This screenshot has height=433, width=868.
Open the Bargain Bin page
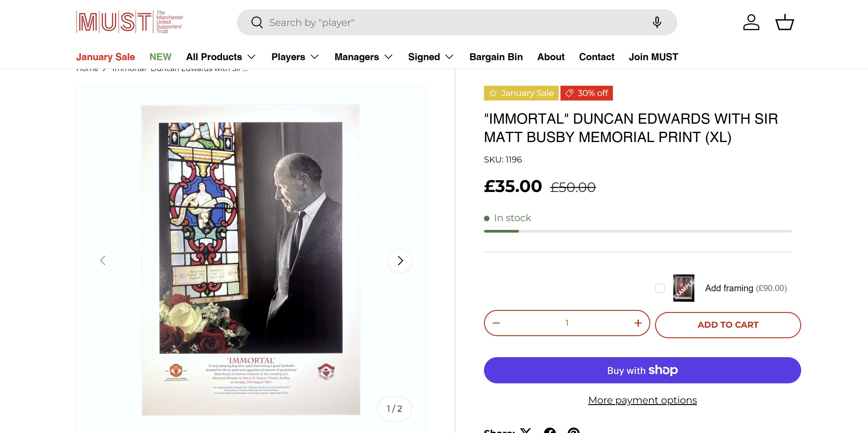[x=496, y=57]
